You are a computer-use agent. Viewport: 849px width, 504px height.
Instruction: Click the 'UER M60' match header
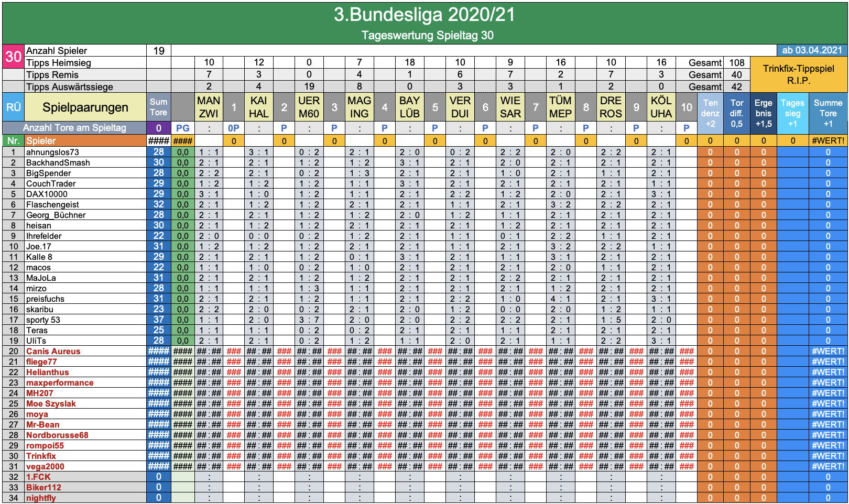pyautogui.click(x=309, y=107)
